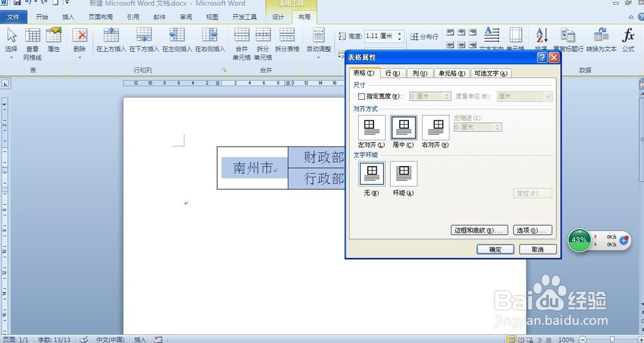This screenshot has width=644, height=343.
Task: Click the 43% floating network monitor widget
Action: pos(579,240)
